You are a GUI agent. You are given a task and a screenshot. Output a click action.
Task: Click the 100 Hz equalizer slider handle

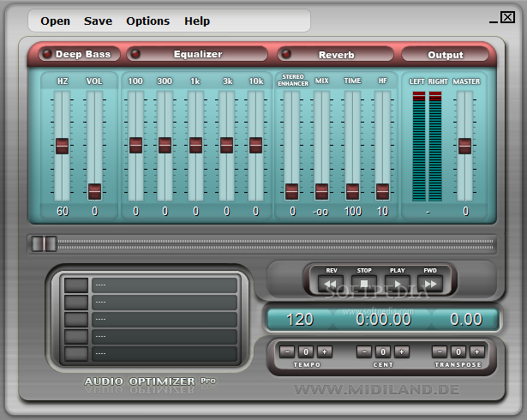point(135,145)
